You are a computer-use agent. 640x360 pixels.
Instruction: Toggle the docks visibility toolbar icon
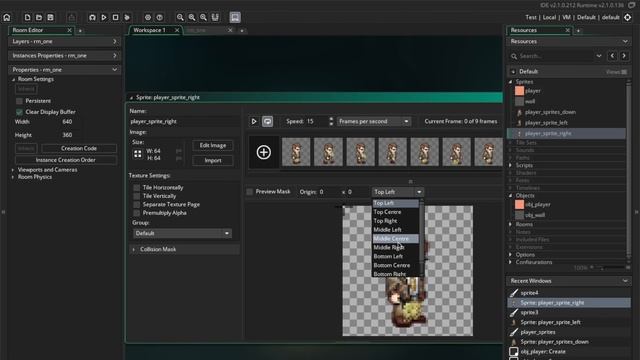[215, 17]
